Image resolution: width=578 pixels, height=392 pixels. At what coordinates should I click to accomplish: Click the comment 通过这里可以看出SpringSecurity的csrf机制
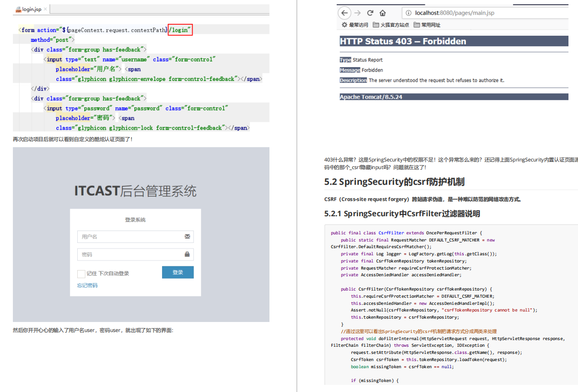click(x=419, y=331)
